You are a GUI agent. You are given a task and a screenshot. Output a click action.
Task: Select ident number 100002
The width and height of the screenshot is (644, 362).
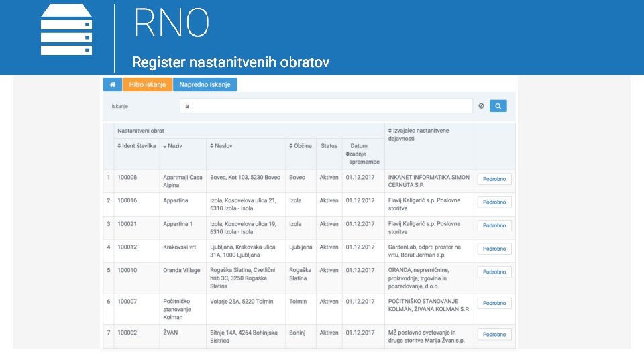(x=127, y=333)
